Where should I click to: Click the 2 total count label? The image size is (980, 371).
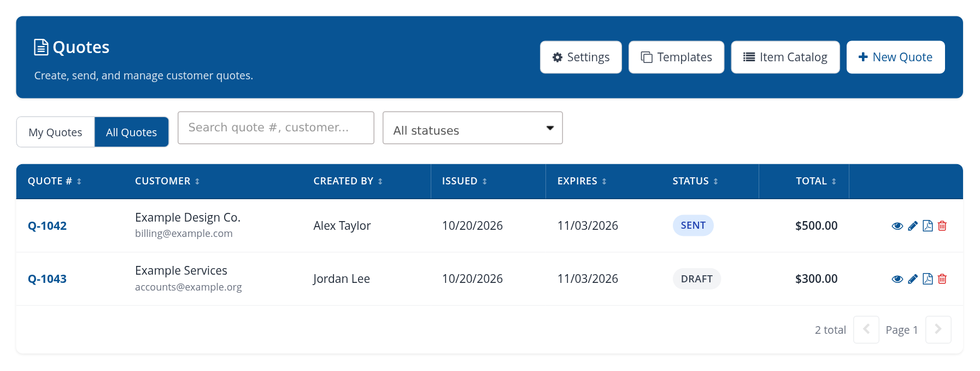coord(830,330)
